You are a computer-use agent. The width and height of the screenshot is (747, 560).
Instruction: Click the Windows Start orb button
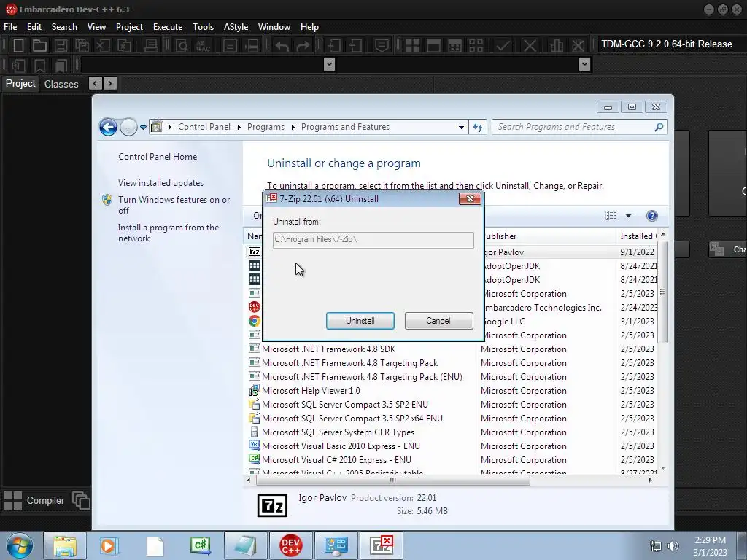tap(20, 545)
